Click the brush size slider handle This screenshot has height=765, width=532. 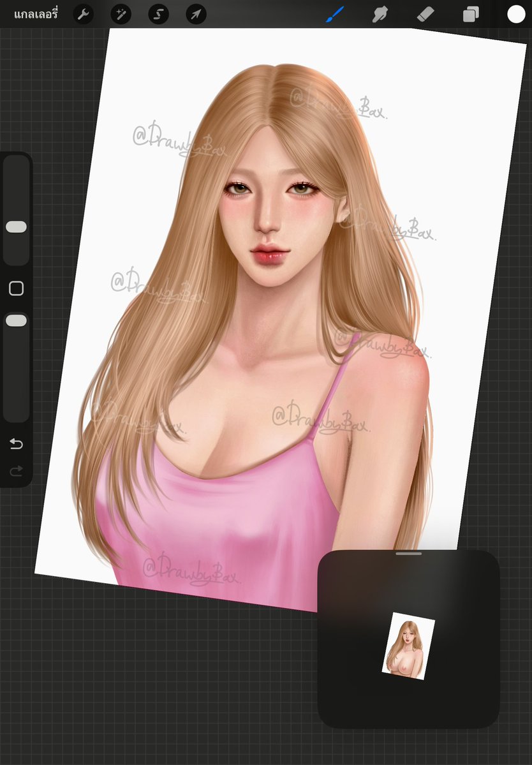tap(16, 227)
